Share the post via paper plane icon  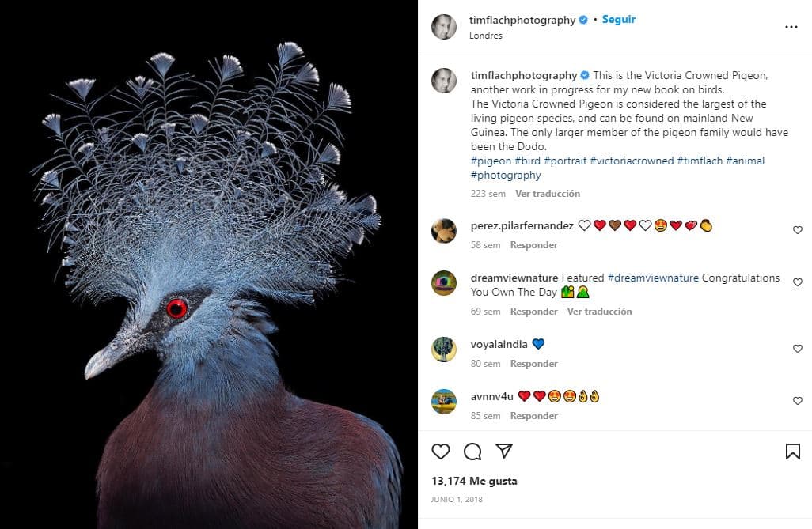(504, 452)
